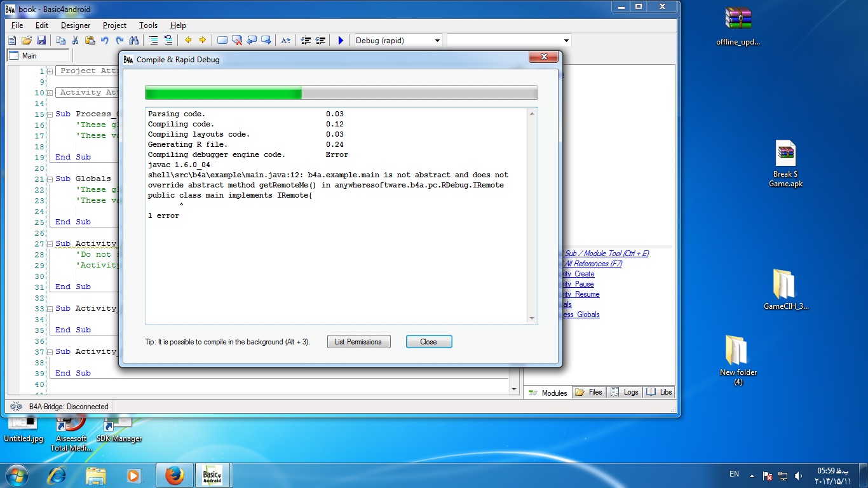
Task: Click the volume speaker icon in the tray
Action: 798,475
